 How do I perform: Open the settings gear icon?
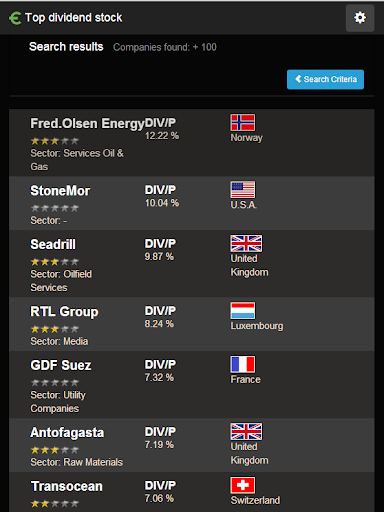pos(360,18)
